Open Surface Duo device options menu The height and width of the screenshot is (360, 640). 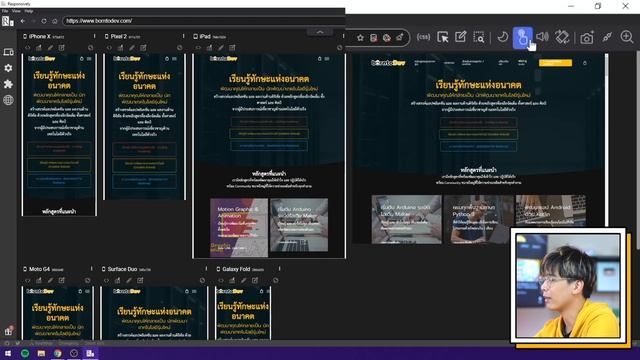point(206,269)
